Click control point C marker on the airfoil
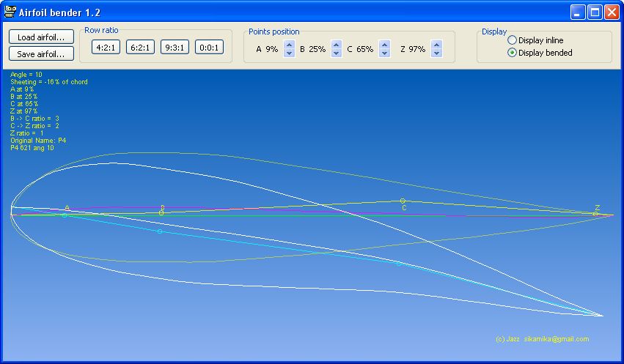This screenshot has height=364, width=624. pyautogui.click(x=403, y=201)
